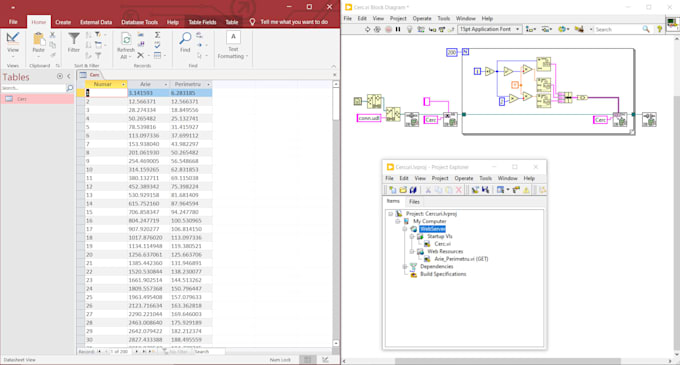The height and width of the screenshot is (365, 680).
Task: Collapse the Access ribbon arrow
Action: [x=333, y=66]
